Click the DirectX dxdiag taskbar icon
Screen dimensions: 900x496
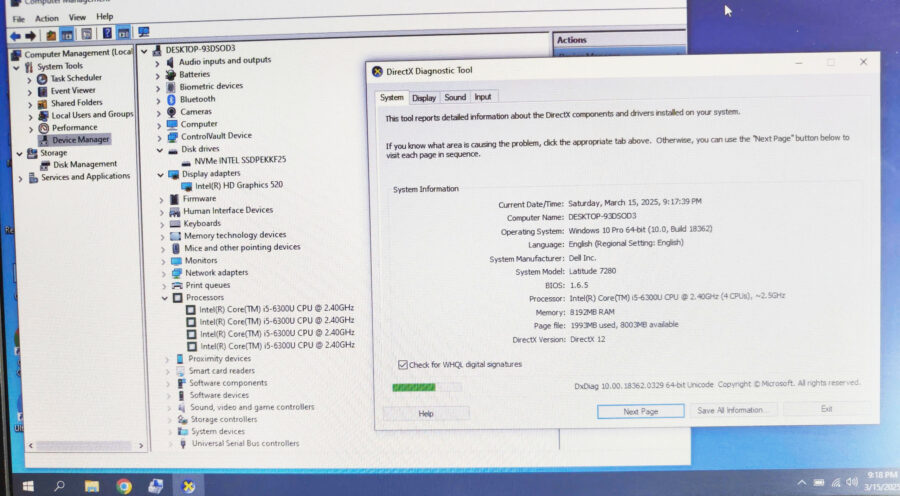pyautogui.click(x=188, y=487)
